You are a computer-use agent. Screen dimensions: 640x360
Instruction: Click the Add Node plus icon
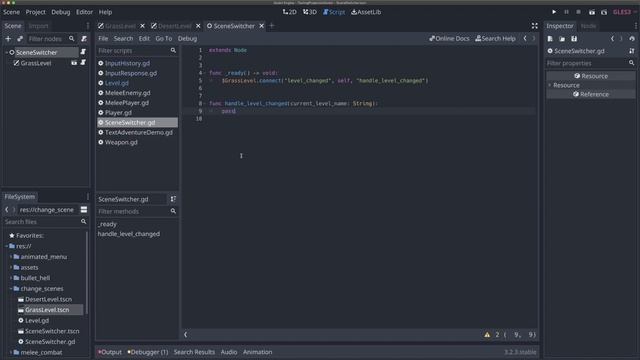click(8, 39)
